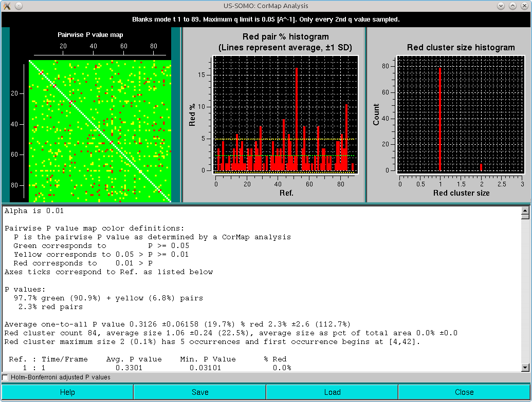Click the tallest bar in cluster size histogram
Screen dimensions: 532x402
(439, 118)
